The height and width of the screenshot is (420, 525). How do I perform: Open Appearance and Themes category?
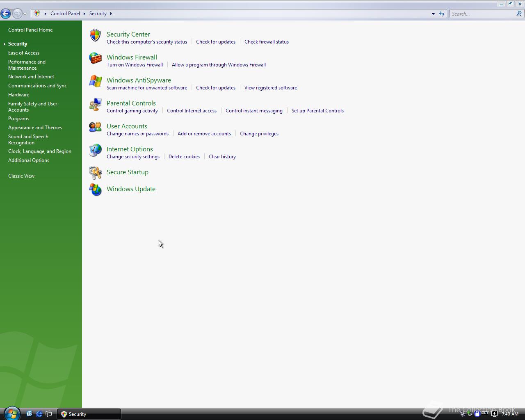(35, 128)
